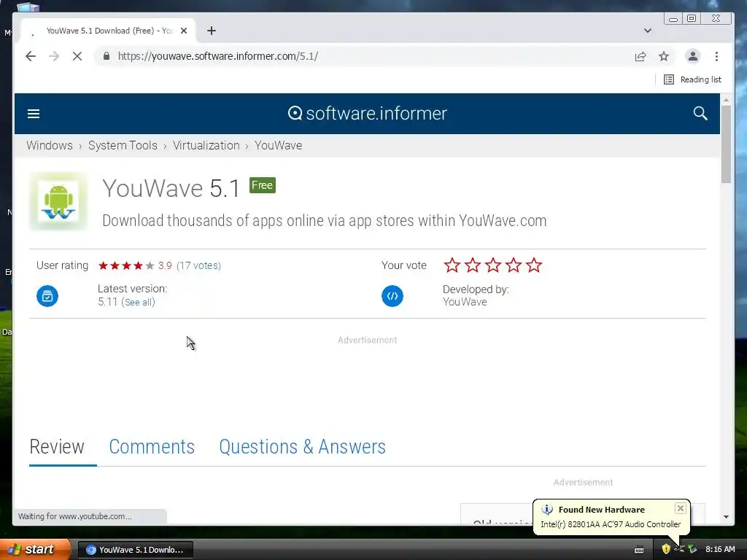Go to Virtualization breadcrumb
747x560 pixels.
point(206,145)
